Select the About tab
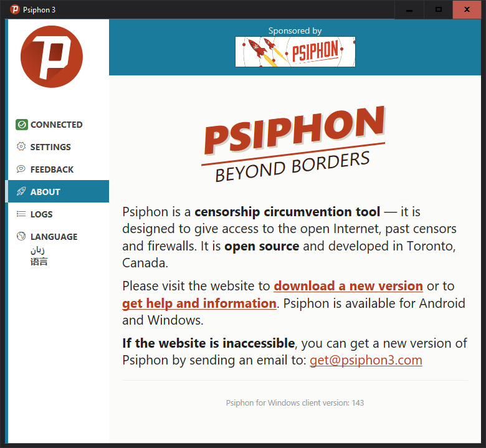 (59, 192)
